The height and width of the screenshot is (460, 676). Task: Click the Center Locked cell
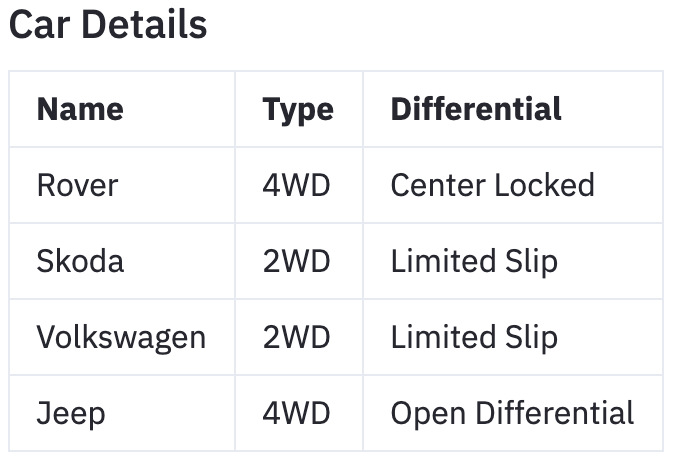[x=492, y=185]
